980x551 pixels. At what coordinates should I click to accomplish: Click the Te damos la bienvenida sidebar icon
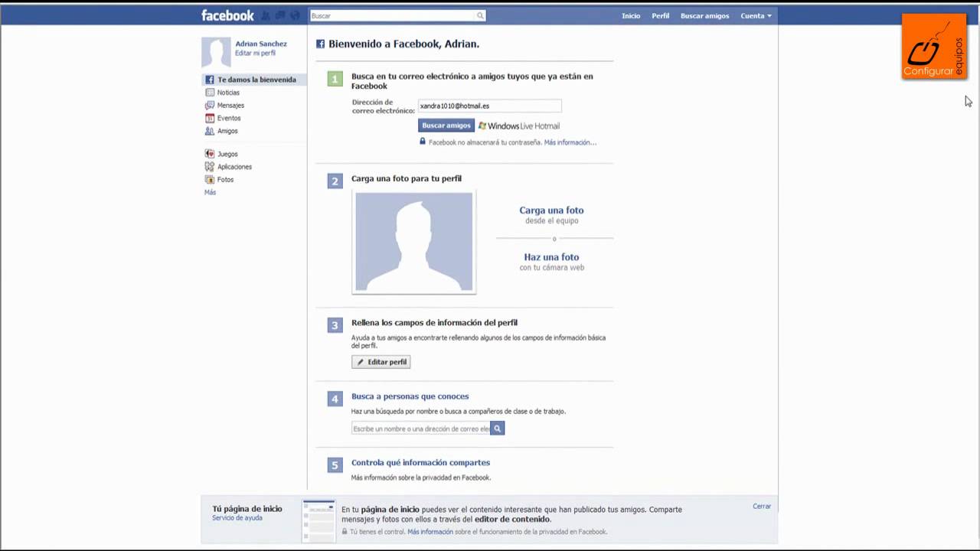click(209, 80)
